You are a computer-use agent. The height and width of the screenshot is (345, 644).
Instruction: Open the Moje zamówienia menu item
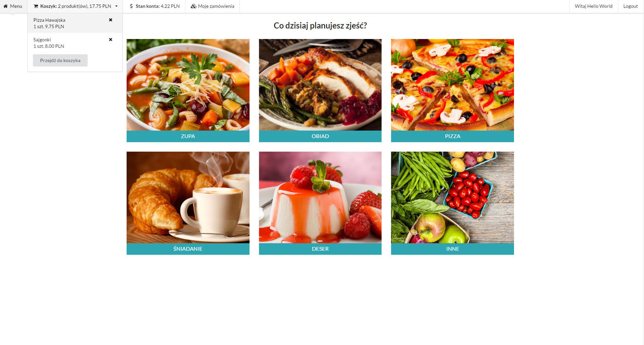[x=213, y=6]
